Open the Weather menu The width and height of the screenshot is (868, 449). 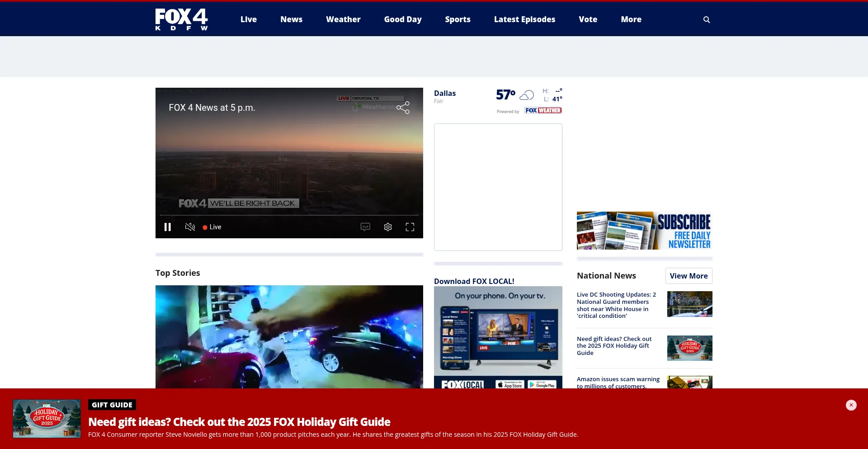[343, 19]
